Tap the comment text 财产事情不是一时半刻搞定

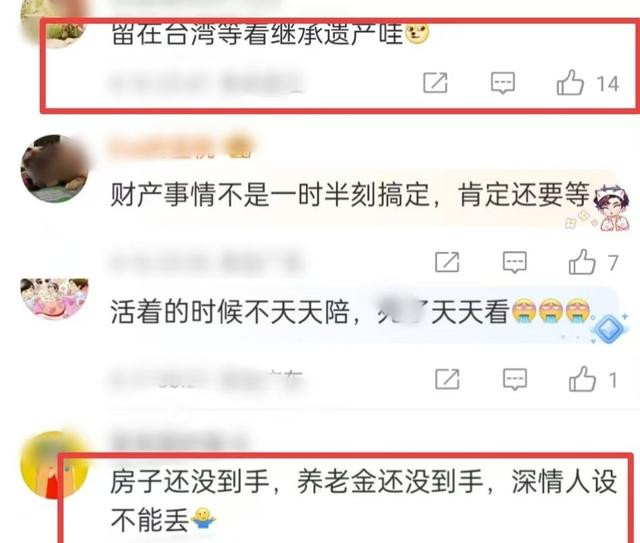click(270, 195)
